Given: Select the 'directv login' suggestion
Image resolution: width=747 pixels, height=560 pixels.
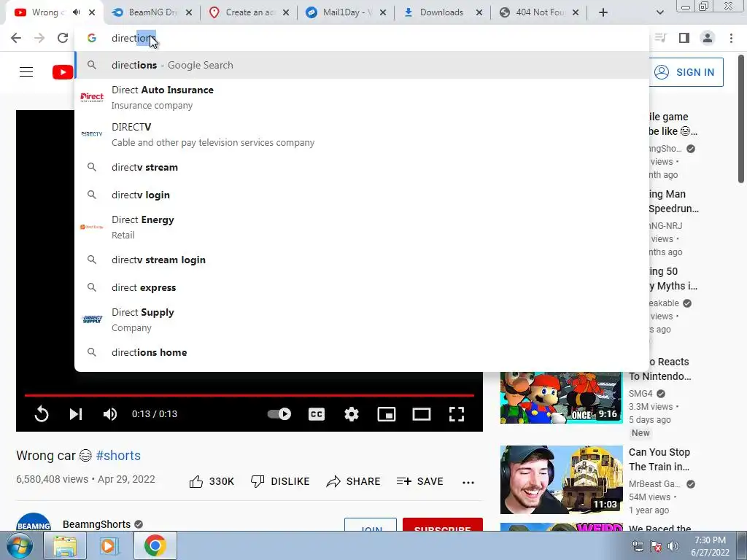Looking at the screenshot, I should point(362,195).
